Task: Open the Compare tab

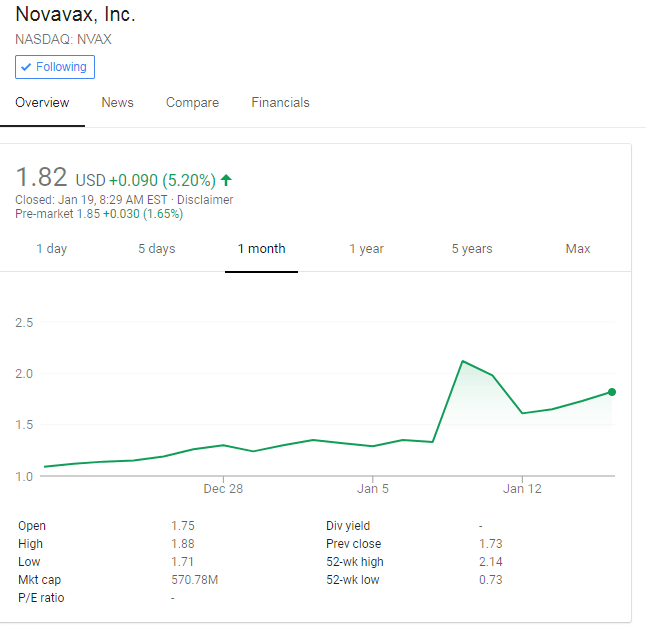Action: 192,103
